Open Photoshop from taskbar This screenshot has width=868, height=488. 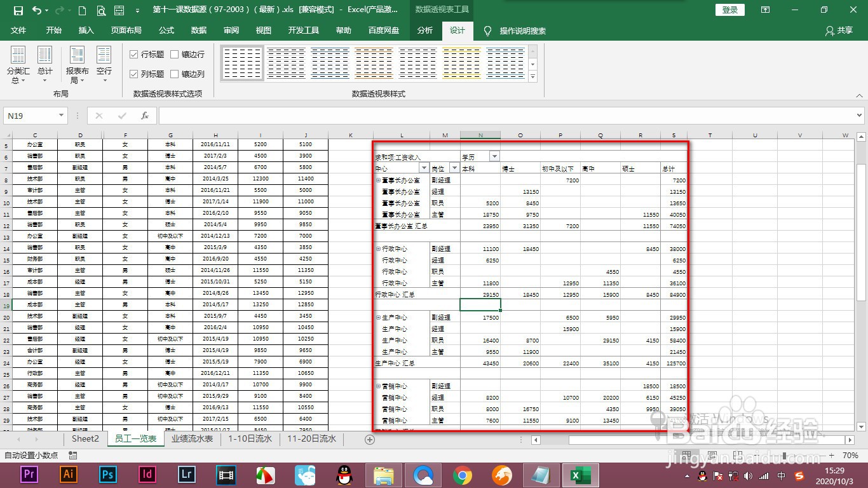(x=107, y=475)
